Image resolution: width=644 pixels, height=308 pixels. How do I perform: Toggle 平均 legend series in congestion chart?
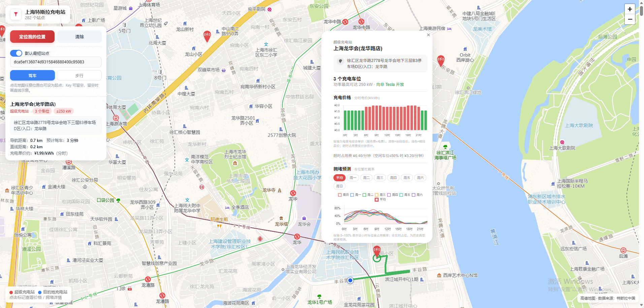380,199
